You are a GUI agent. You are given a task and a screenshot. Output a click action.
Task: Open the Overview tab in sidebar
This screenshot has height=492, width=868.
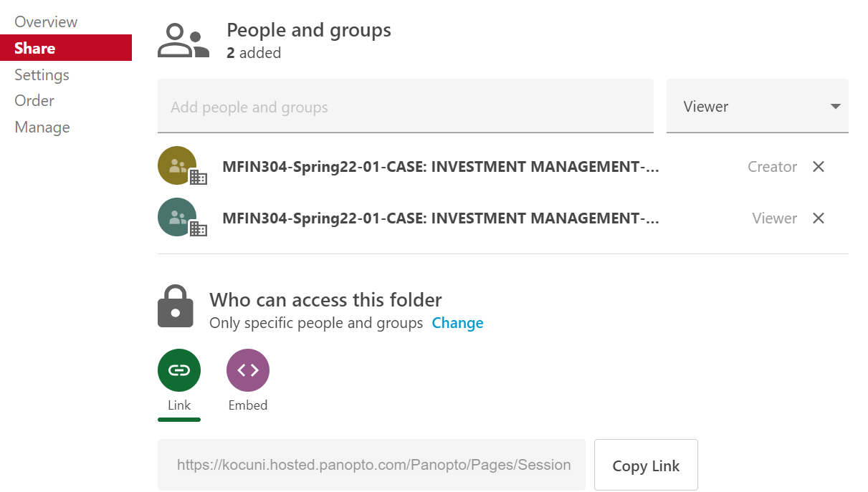(46, 22)
